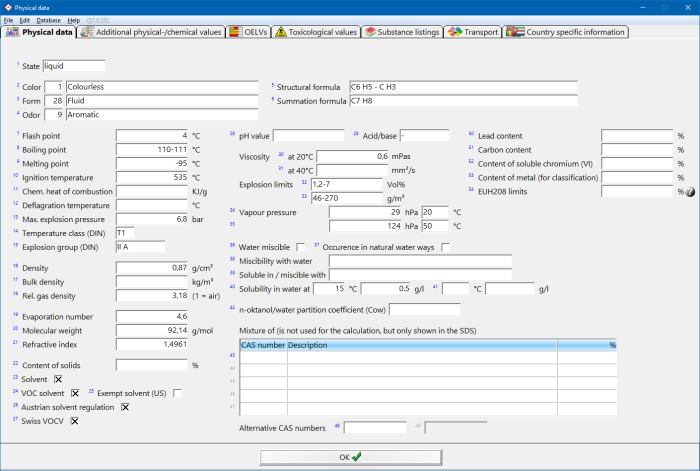Click the Flash point input field
Viewport: 700px width, 471px height.
pos(152,135)
